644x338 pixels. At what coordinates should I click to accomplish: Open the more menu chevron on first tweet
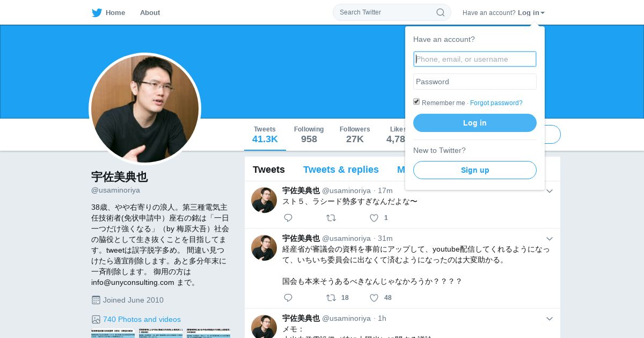pyautogui.click(x=550, y=190)
